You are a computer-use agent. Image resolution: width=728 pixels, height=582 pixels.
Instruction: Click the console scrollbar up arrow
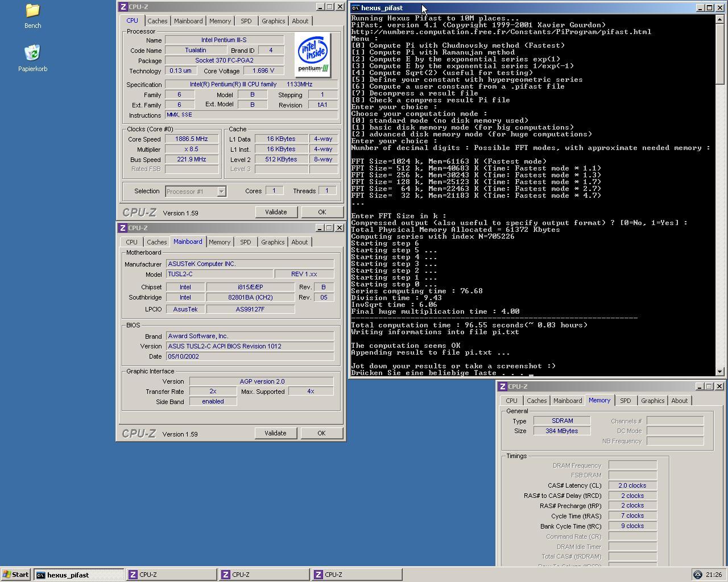tap(719, 19)
